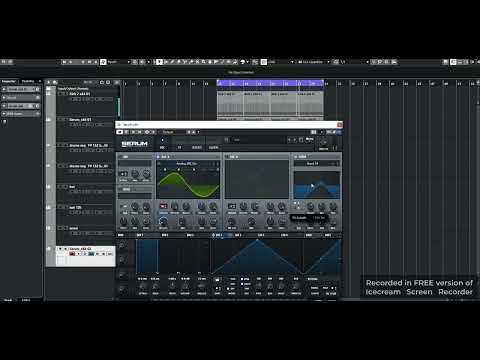480x360 pixels.
Task: Expand the topmost Inspector section arrow
Action: point(4,89)
